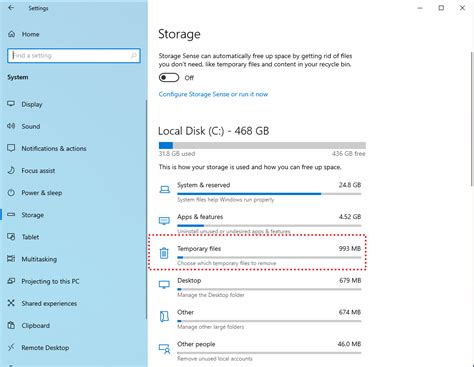
Task: Click the back arrow in Settings
Action: click(11, 8)
